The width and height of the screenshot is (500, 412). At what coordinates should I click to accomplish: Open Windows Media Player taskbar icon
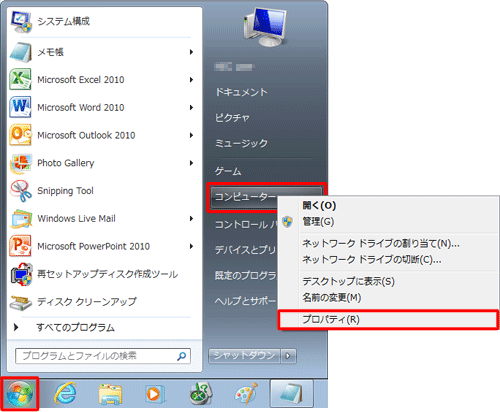point(155,394)
